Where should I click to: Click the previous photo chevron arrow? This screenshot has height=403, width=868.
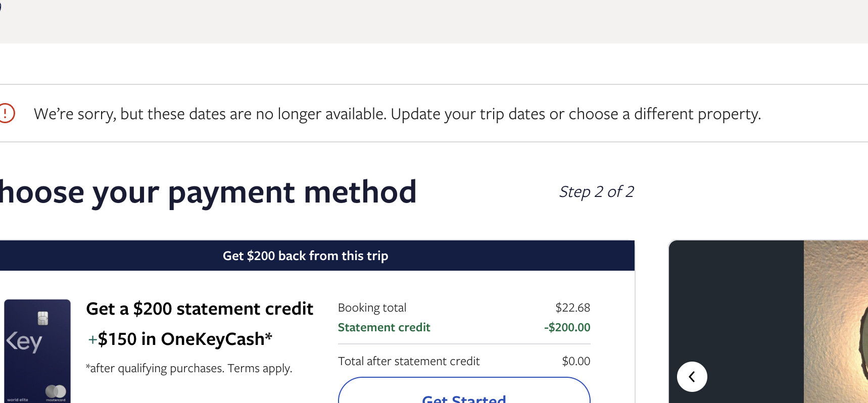point(692,377)
